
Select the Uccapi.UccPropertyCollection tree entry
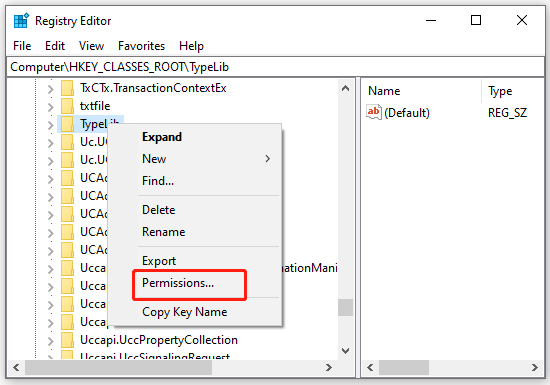(159, 340)
